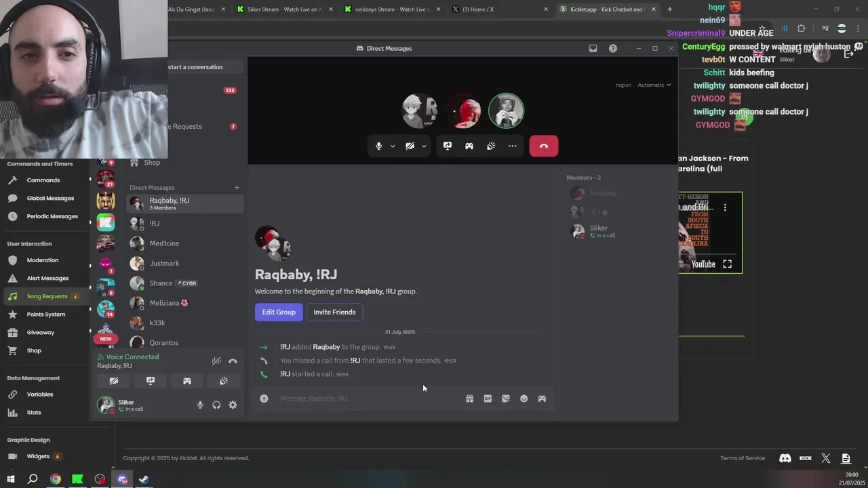Image resolution: width=868 pixels, height=488 pixels.
Task: Open Steam from Windows taskbar
Action: click(144, 479)
